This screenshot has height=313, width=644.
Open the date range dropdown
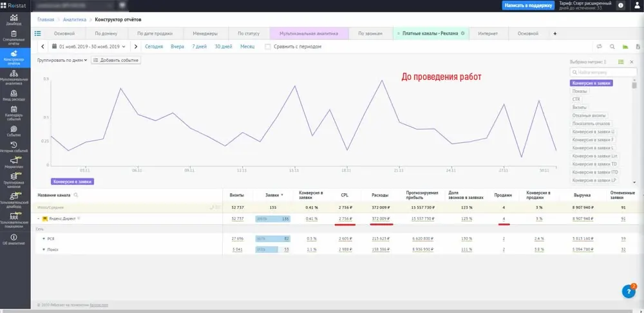[89, 47]
